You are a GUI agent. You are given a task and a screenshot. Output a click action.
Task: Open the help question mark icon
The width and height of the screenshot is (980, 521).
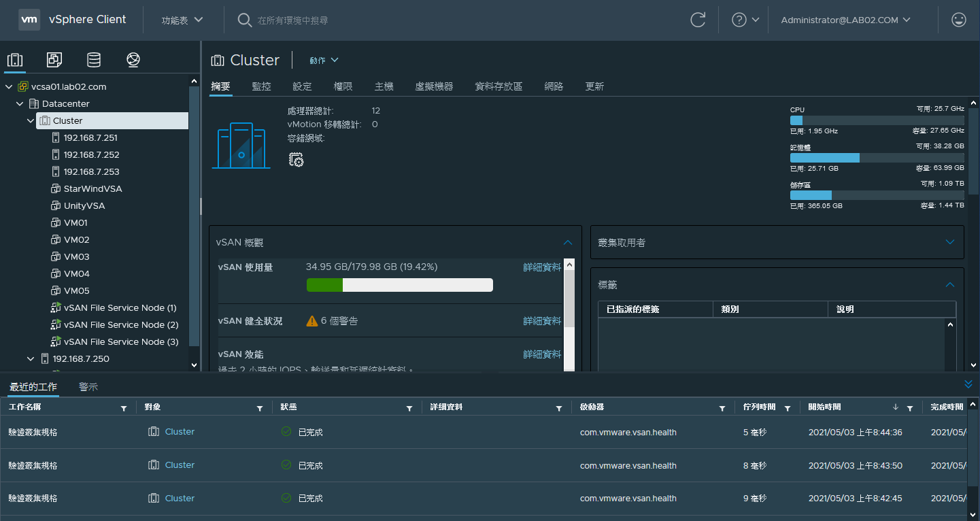click(739, 20)
